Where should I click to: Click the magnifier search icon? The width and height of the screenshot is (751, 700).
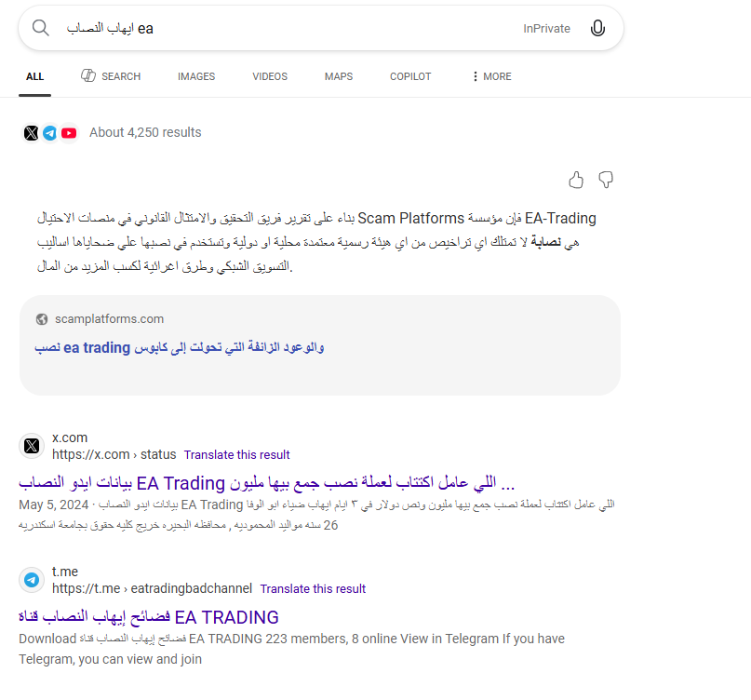tap(41, 28)
